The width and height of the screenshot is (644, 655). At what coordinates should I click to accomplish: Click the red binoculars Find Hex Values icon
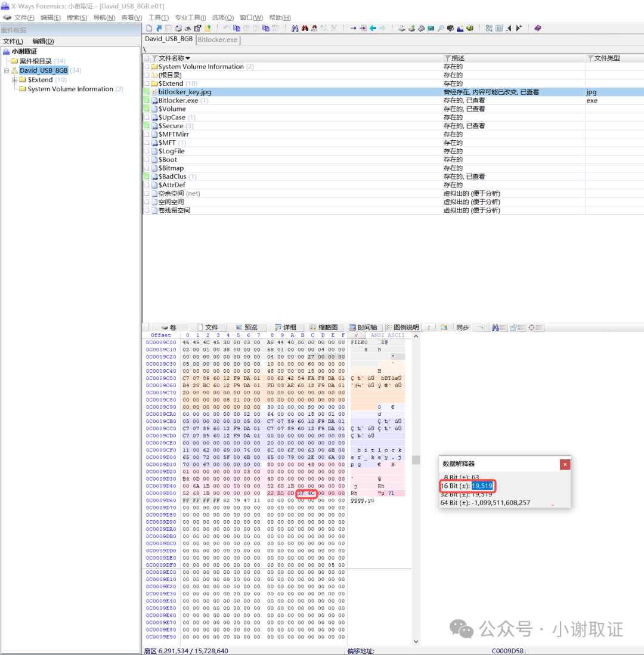coord(305,28)
